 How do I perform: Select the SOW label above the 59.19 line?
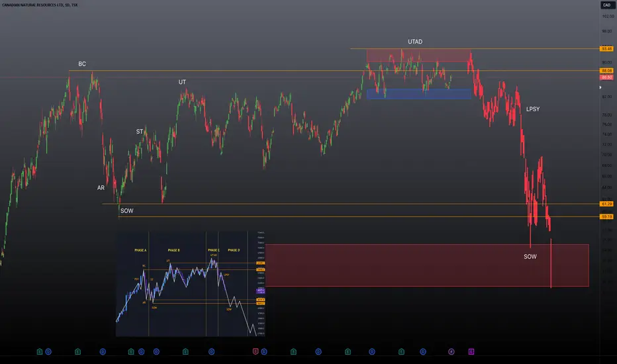[x=126, y=211]
